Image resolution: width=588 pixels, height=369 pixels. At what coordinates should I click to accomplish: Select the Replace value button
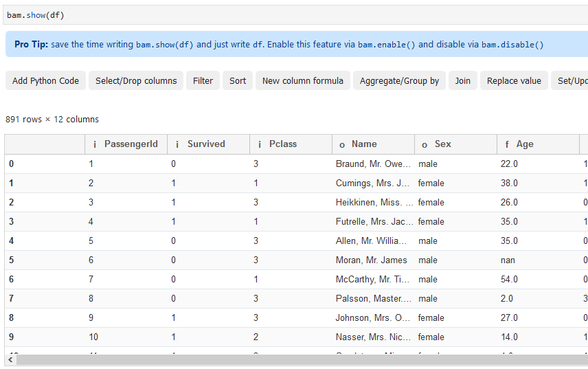click(514, 80)
